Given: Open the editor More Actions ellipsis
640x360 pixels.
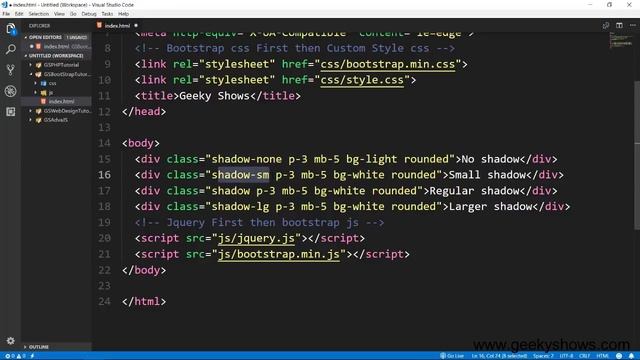Looking at the screenshot, I should (x=633, y=25).
